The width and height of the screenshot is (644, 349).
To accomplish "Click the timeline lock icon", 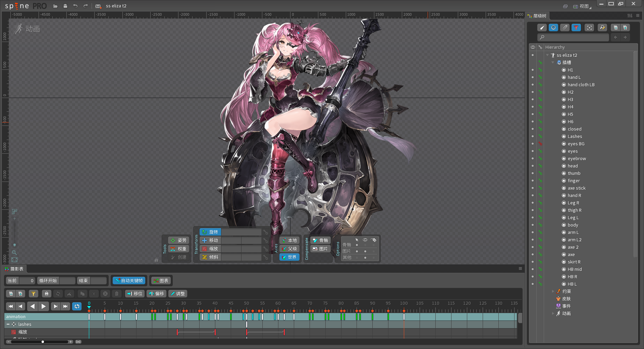I will click(47, 294).
